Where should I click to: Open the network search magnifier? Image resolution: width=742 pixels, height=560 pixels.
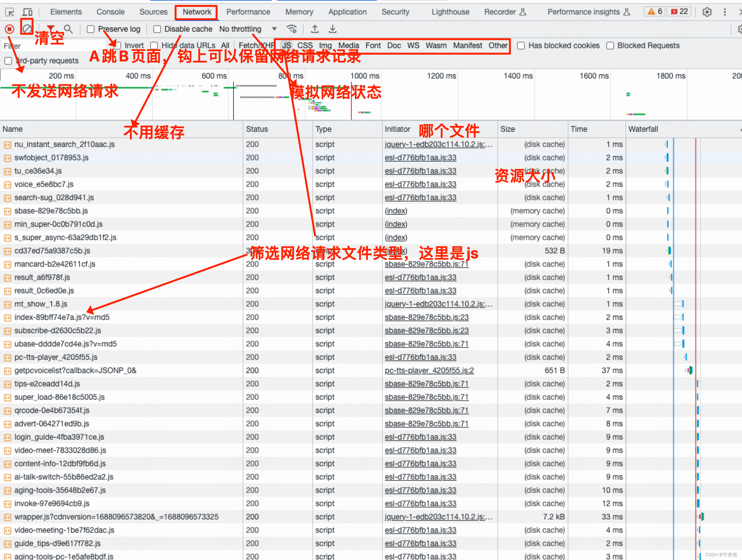[68, 29]
